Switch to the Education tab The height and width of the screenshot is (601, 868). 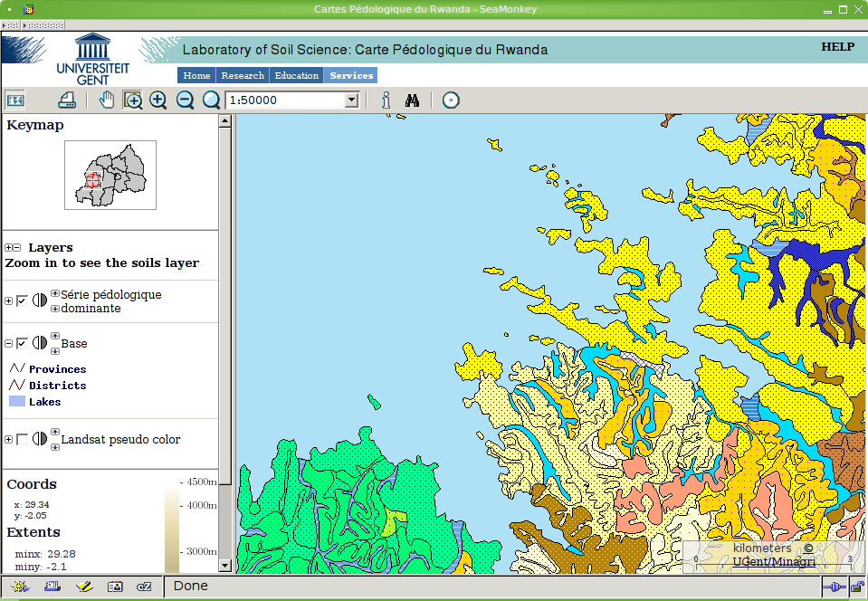(297, 76)
